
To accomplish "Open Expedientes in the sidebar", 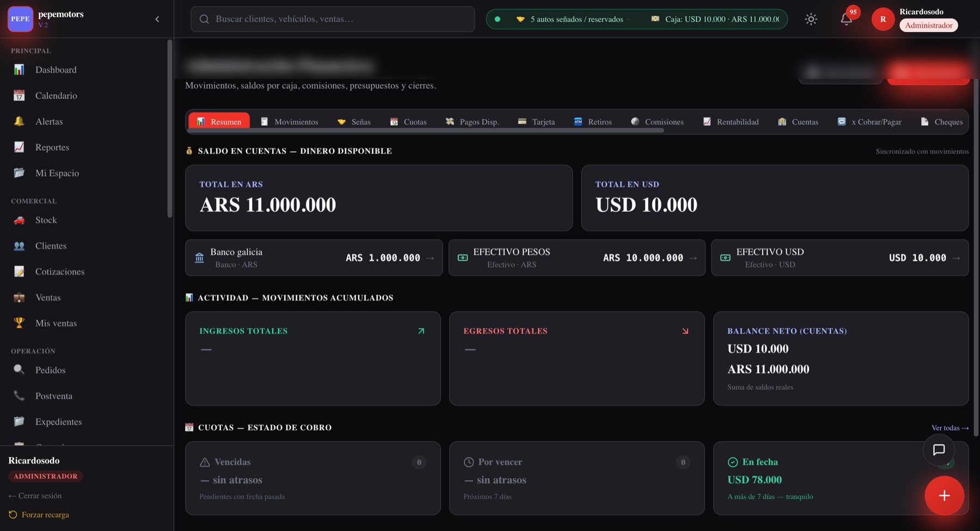I will tap(87, 422).
